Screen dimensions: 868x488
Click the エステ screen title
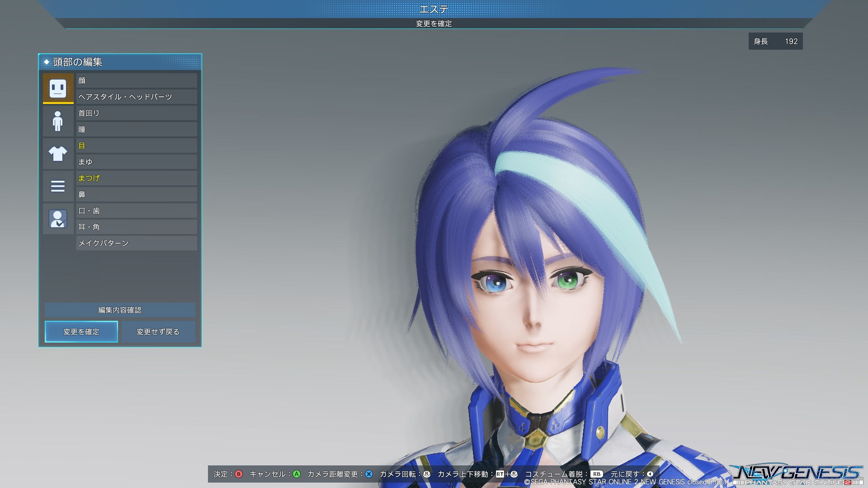(x=434, y=9)
